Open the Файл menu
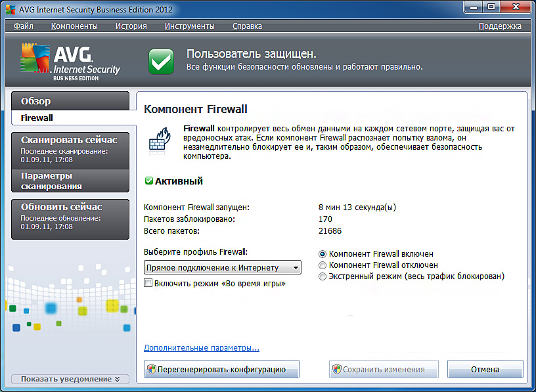 click(23, 26)
